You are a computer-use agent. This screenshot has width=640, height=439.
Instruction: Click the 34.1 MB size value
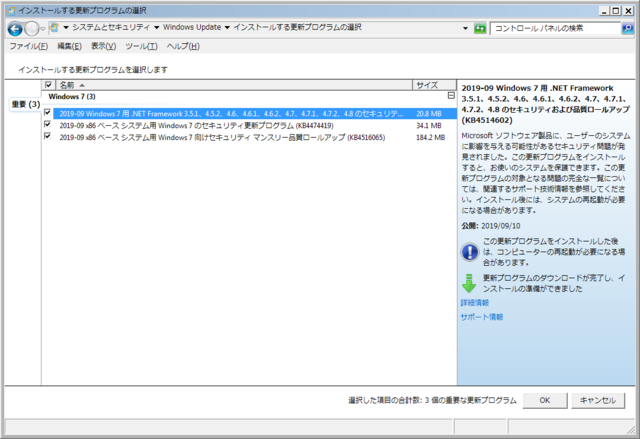click(x=429, y=126)
